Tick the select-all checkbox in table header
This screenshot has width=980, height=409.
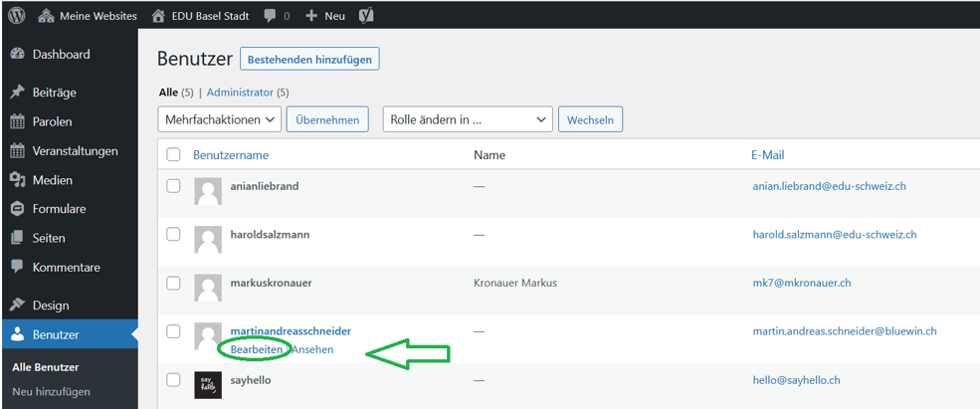(174, 155)
